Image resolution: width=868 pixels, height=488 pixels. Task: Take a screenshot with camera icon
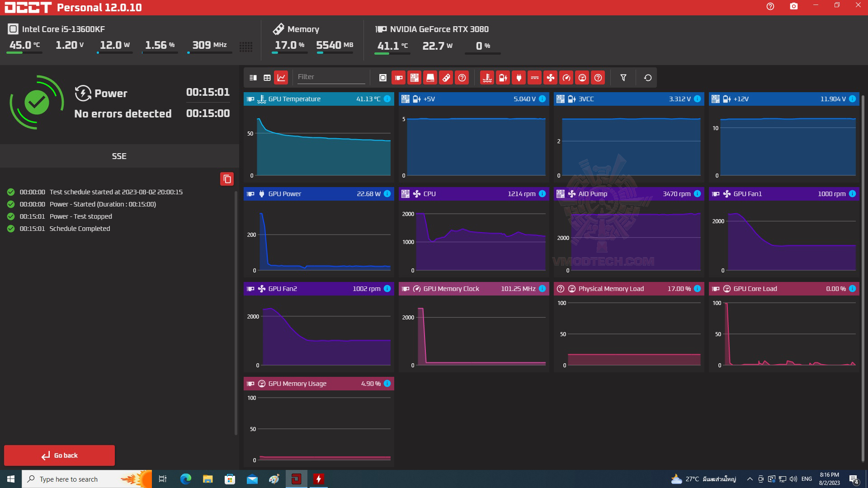coord(793,6)
